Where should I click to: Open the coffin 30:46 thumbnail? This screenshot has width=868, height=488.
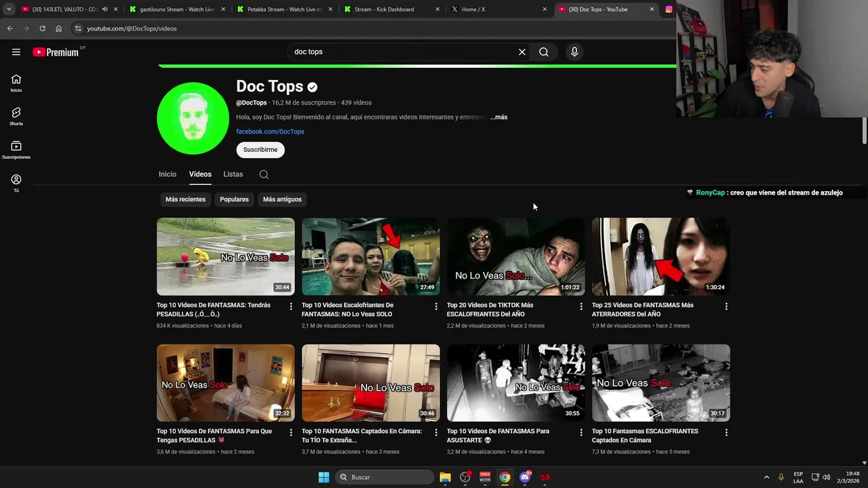point(371,382)
